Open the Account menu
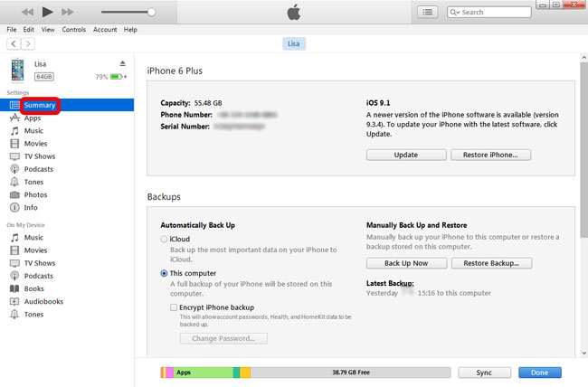This screenshot has height=387, width=588. (105, 29)
